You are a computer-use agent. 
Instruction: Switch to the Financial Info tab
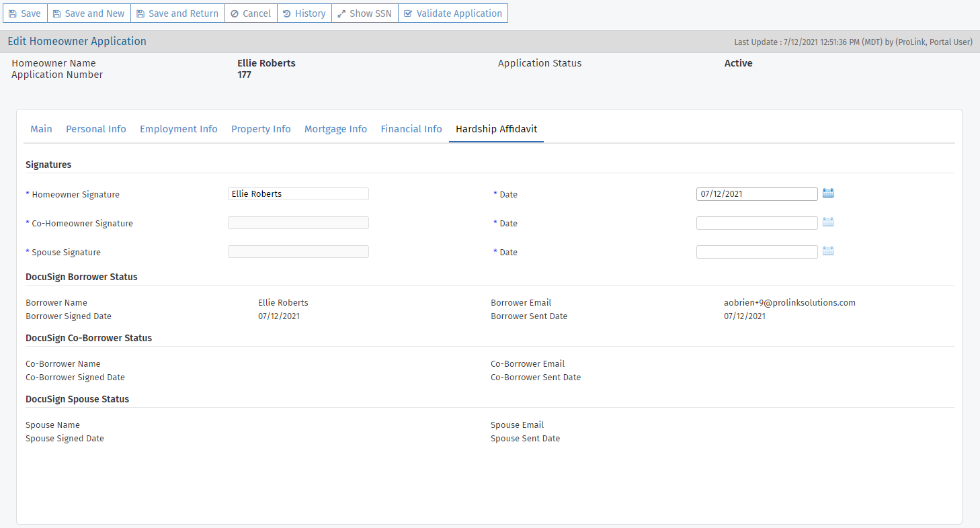pyautogui.click(x=411, y=129)
